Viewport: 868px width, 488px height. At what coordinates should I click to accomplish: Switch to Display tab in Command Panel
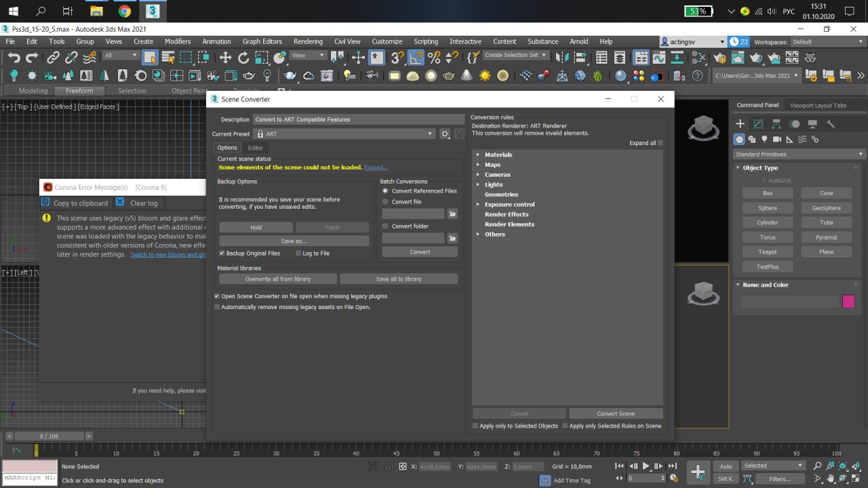click(x=812, y=124)
